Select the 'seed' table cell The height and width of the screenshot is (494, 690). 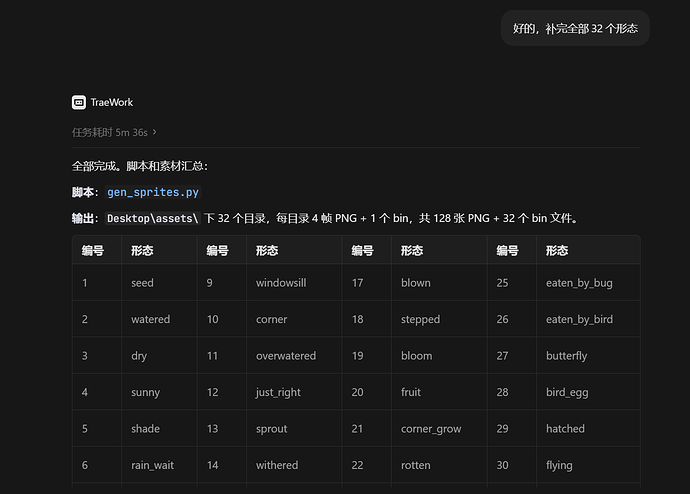pos(159,282)
